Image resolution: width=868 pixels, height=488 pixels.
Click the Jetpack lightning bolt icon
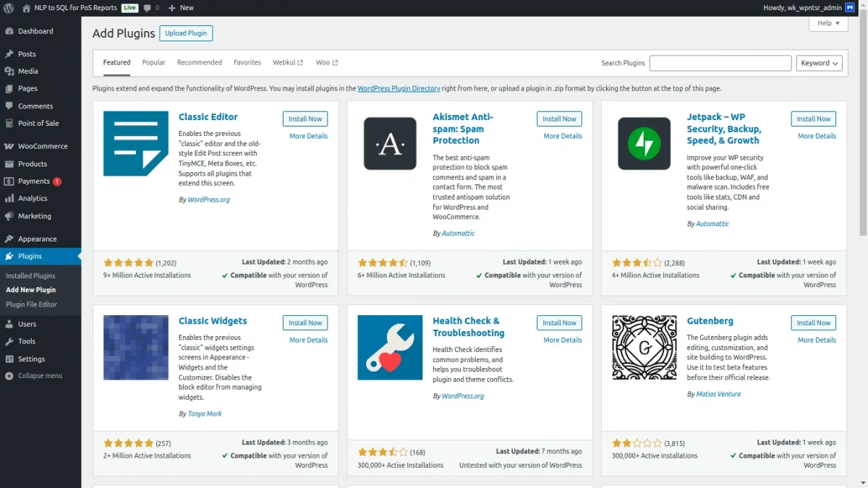click(x=644, y=144)
